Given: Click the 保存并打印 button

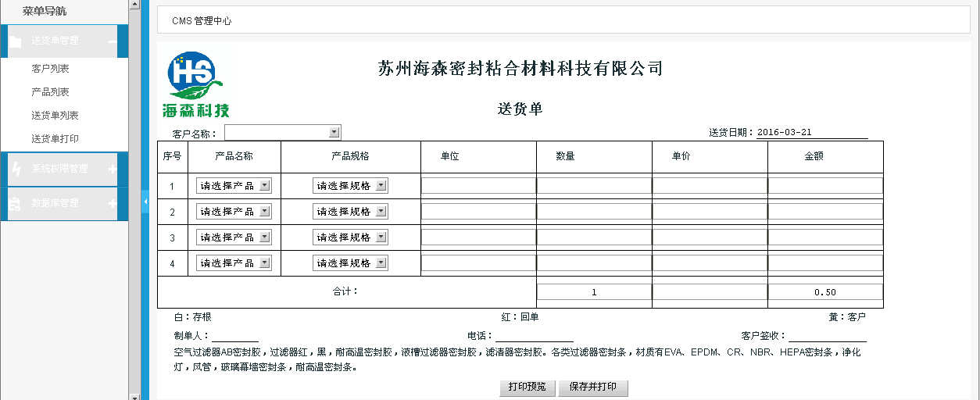Looking at the screenshot, I should (x=593, y=387).
